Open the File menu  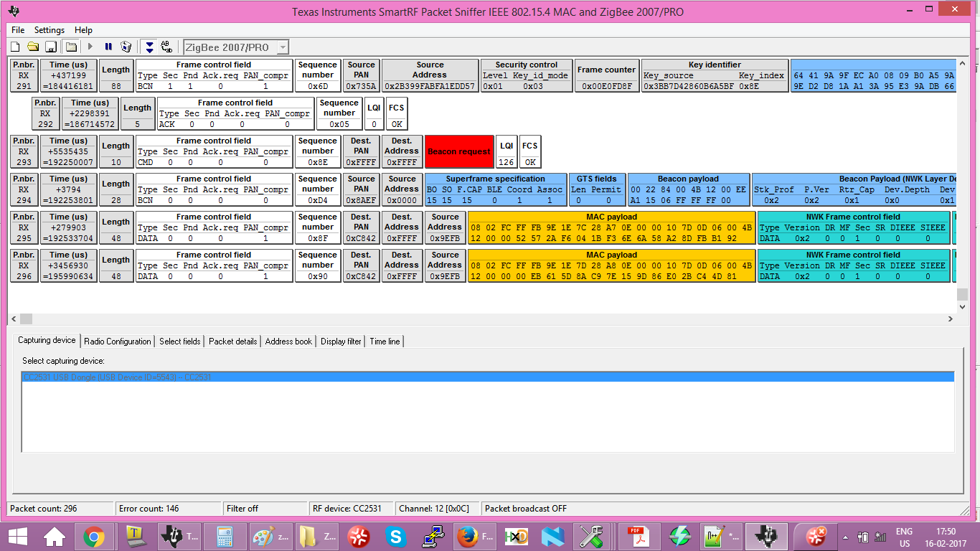[x=18, y=30]
